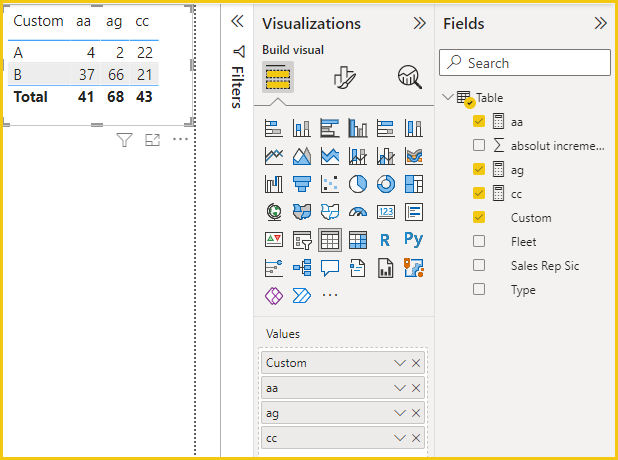Uncheck the Custom field checkbox

point(479,217)
